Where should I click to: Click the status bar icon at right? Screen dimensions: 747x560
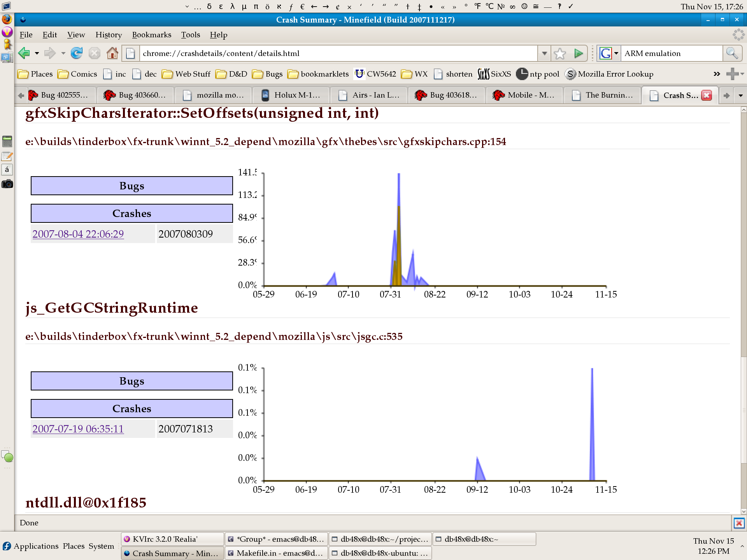(x=739, y=523)
